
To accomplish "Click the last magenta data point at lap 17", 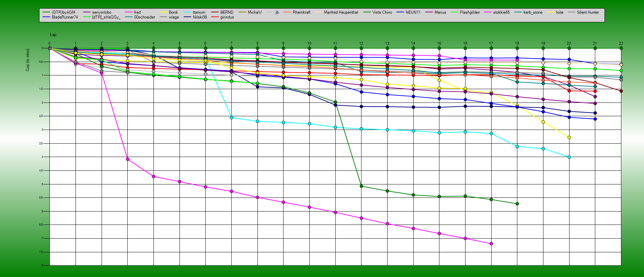I will 491,244.
